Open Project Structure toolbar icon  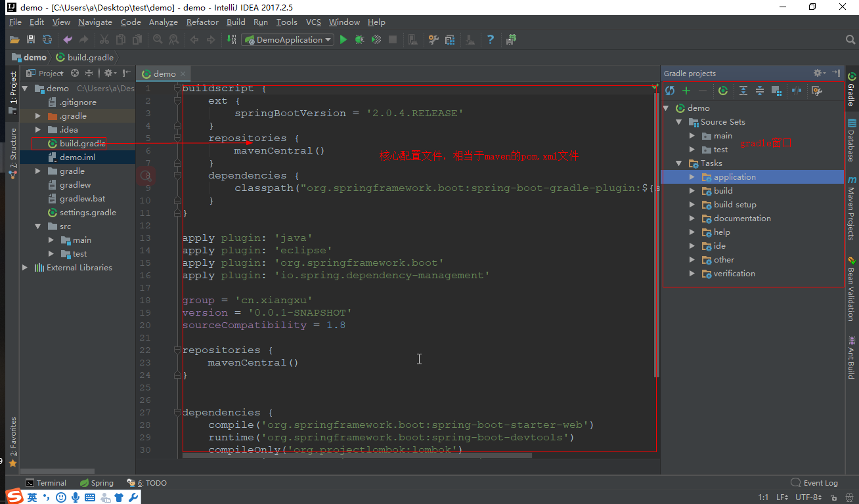pos(450,40)
